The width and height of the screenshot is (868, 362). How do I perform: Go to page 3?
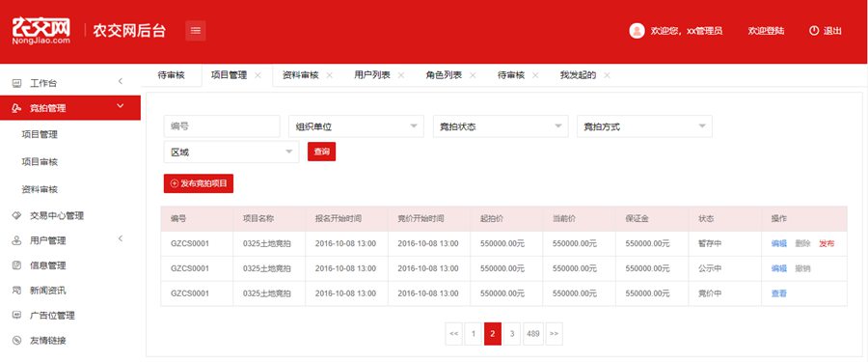point(512,334)
